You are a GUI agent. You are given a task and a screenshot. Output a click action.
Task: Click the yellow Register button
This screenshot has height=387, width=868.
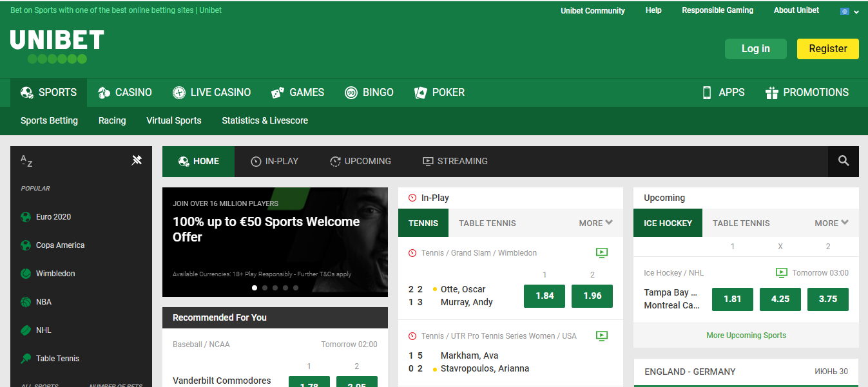click(827, 49)
